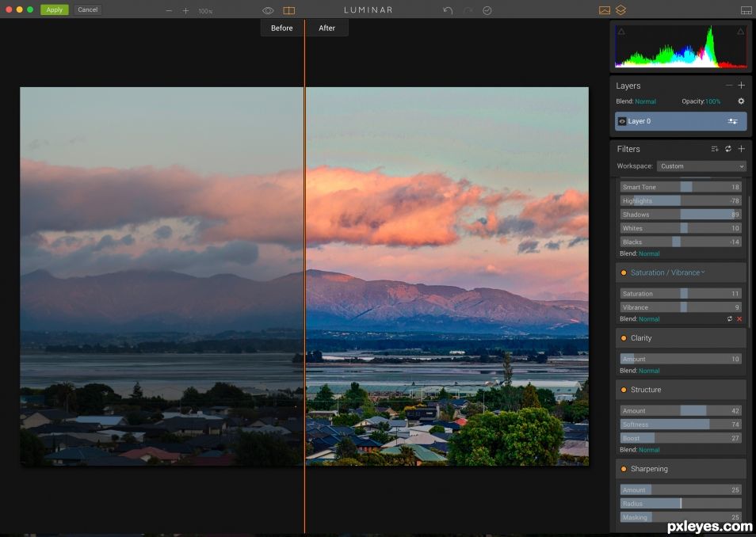The height and width of the screenshot is (537, 756).
Task: Undo the last change with the arrow icon
Action: [448, 10]
